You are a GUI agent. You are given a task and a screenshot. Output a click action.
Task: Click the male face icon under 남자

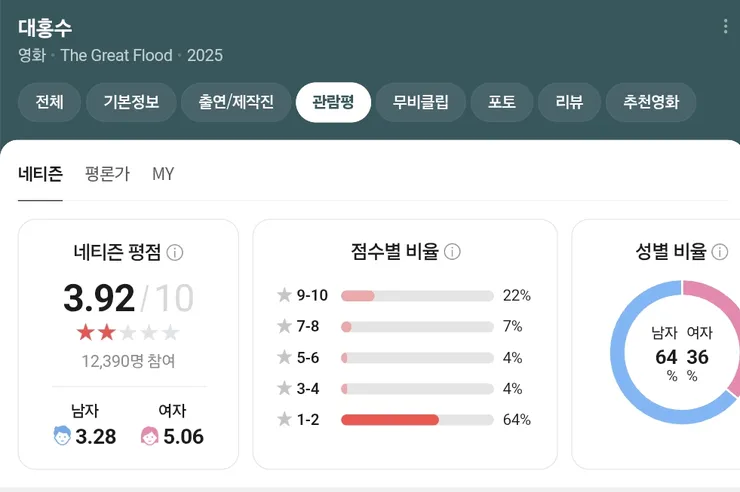(x=62, y=436)
